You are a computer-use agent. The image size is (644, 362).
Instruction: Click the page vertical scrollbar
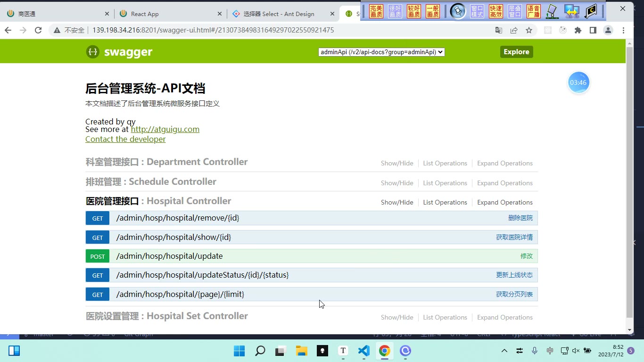(x=629, y=181)
